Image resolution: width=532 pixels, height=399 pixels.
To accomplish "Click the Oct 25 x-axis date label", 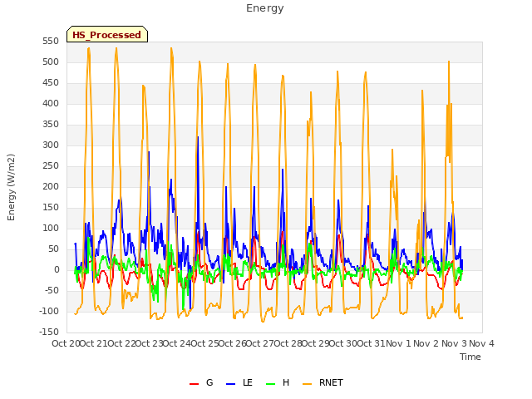I will (205, 343).
